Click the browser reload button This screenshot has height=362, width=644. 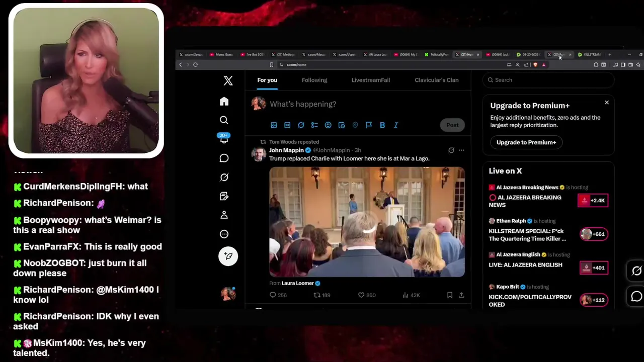(195, 65)
